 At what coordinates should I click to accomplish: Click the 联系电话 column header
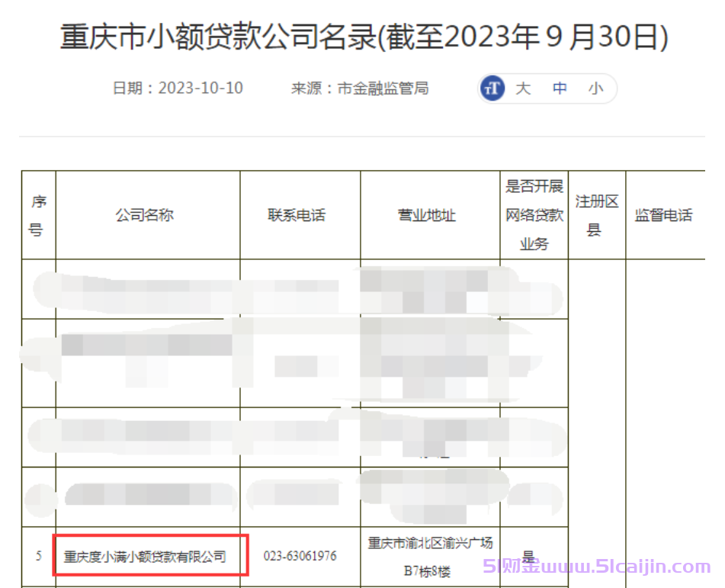click(300, 215)
